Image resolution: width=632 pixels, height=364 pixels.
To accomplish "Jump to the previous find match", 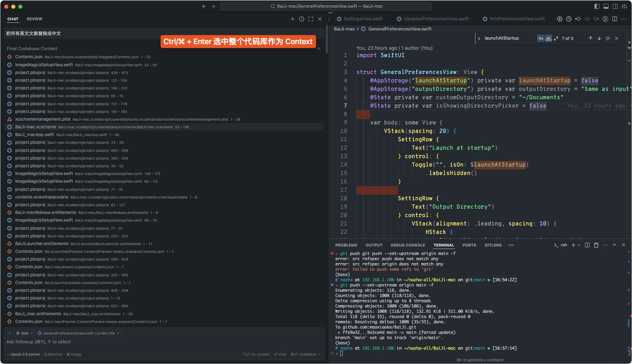I will (591, 38).
